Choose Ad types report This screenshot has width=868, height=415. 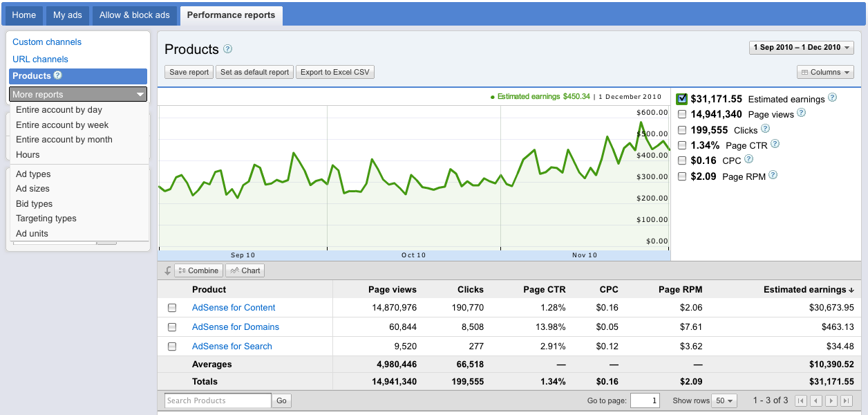(x=33, y=174)
